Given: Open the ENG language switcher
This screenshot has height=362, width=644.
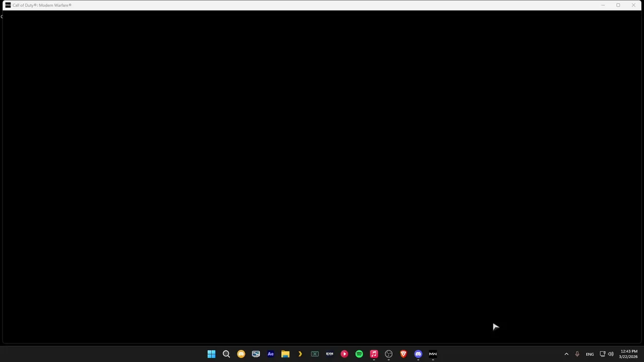Looking at the screenshot, I should point(590,354).
